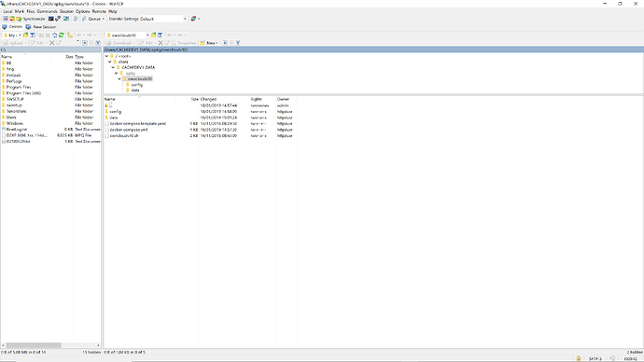The height and width of the screenshot is (362, 644).
Task: Switch to the Cronos session tab
Action: coord(12,27)
